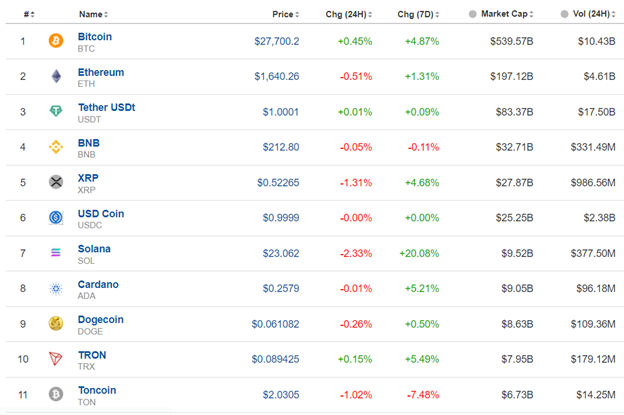Image resolution: width=624 pixels, height=415 pixels.
Task: Click the TRON logo icon
Action: tap(55, 358)
